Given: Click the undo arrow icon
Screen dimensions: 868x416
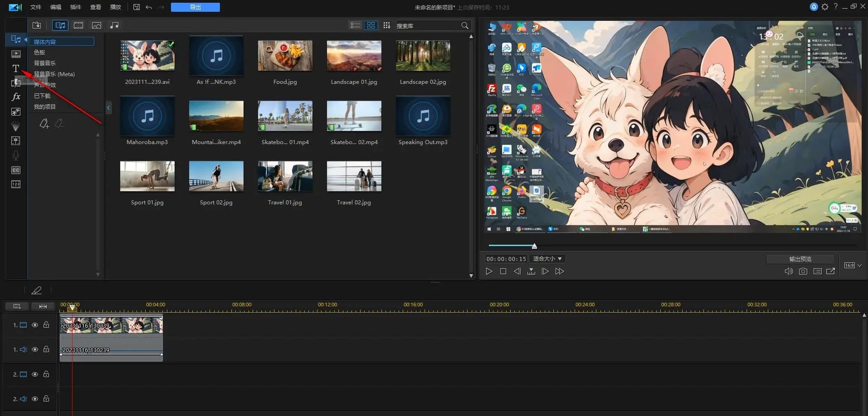Looking at the screenshot, I should tap(149, 7).
